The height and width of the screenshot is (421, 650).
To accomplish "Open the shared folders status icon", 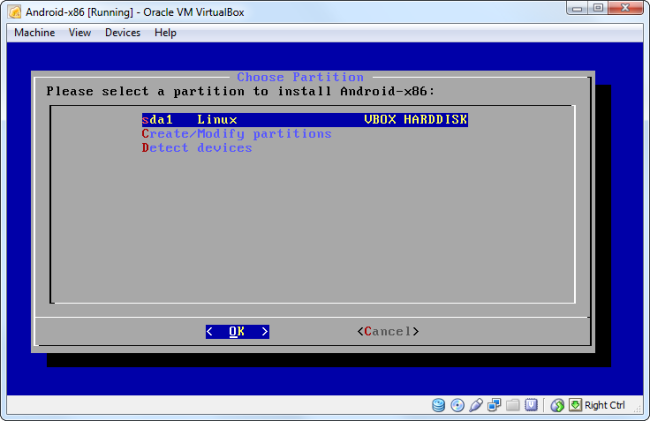I will pos(513,405).
